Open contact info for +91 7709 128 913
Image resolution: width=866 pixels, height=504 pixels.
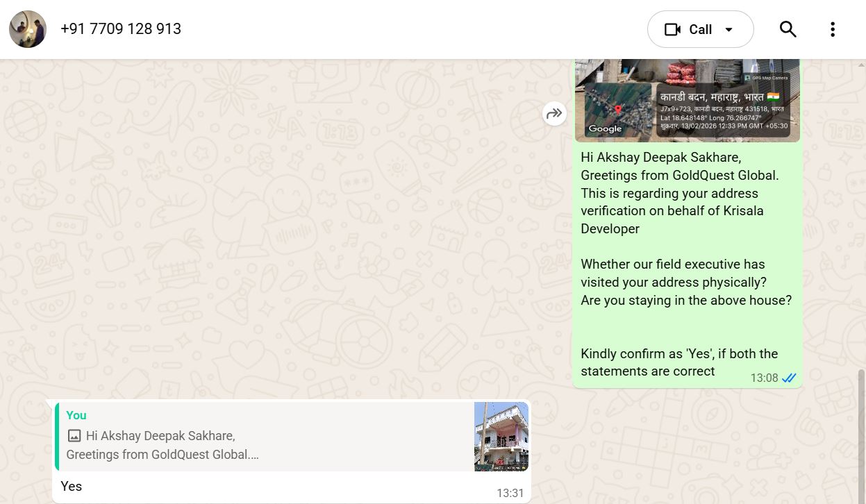(121, 29)
